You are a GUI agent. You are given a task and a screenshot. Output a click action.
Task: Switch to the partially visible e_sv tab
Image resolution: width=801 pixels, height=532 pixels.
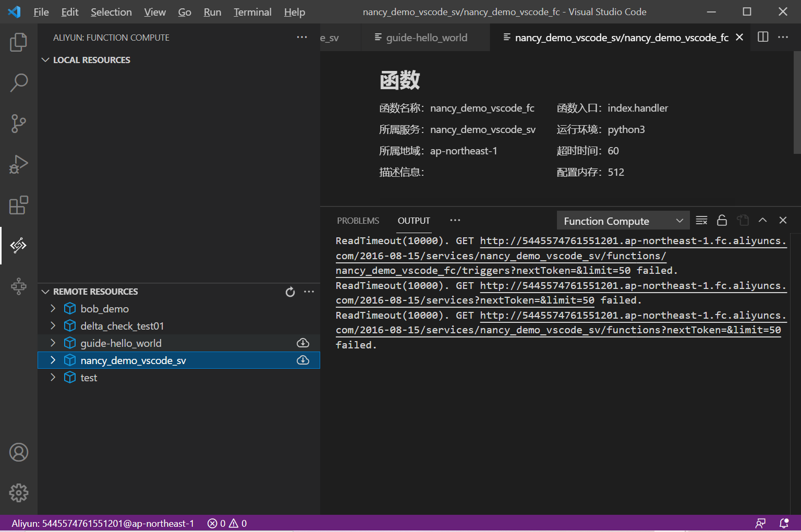click(340, 38)
